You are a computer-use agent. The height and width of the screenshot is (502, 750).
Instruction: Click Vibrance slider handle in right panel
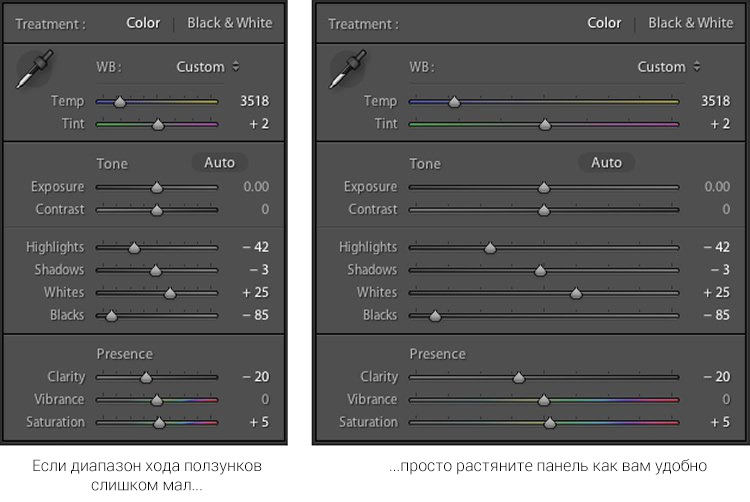pyautogui.click(x=544, y=401)
